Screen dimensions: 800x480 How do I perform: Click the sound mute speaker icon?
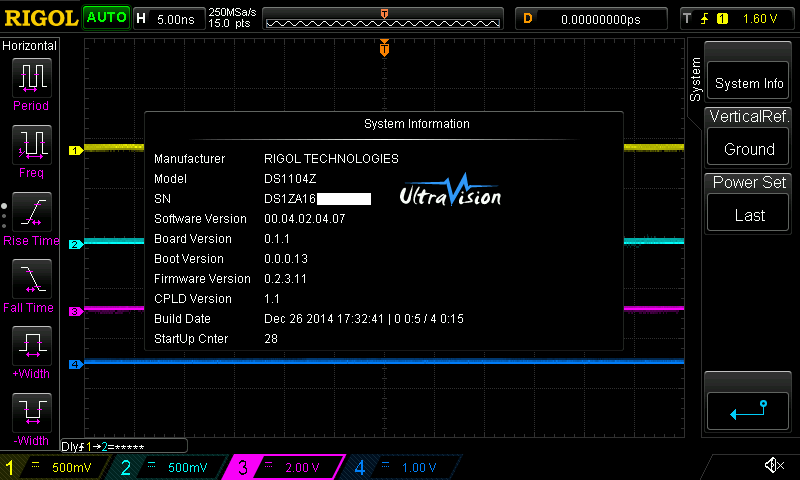coord(774,465)
